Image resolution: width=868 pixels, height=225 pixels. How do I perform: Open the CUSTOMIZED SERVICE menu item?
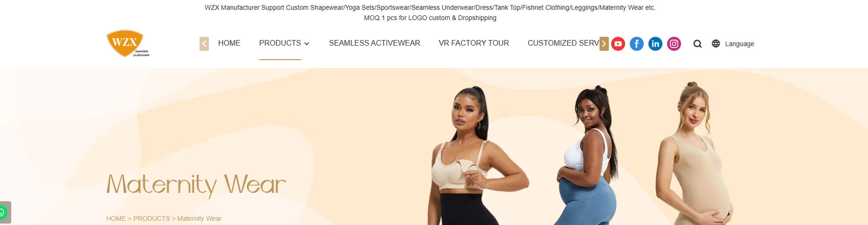(x=563, y=43)
